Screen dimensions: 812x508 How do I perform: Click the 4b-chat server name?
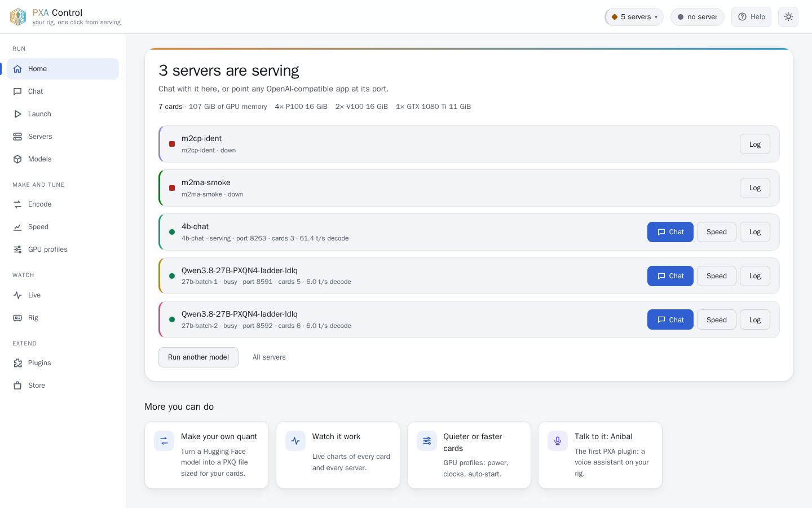(195, 226)
